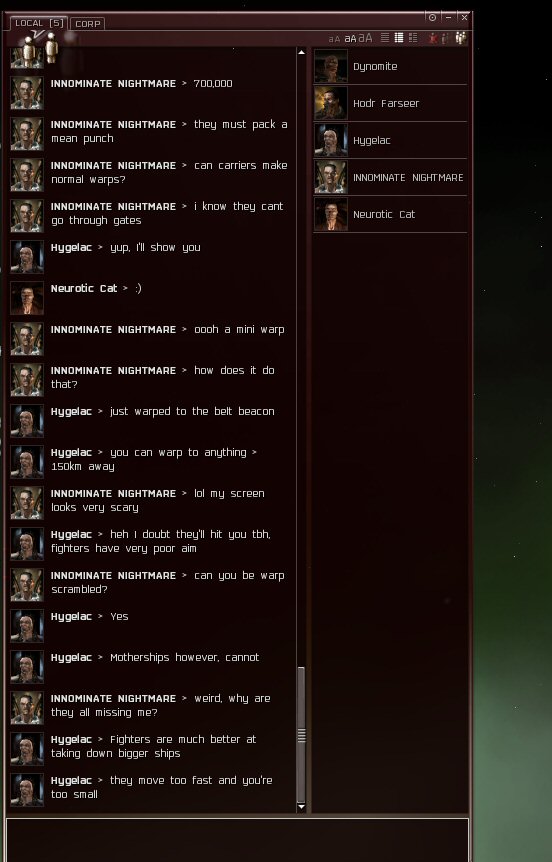
Task: Click the chat scrollbar handle
Action: tap(301, 735)
